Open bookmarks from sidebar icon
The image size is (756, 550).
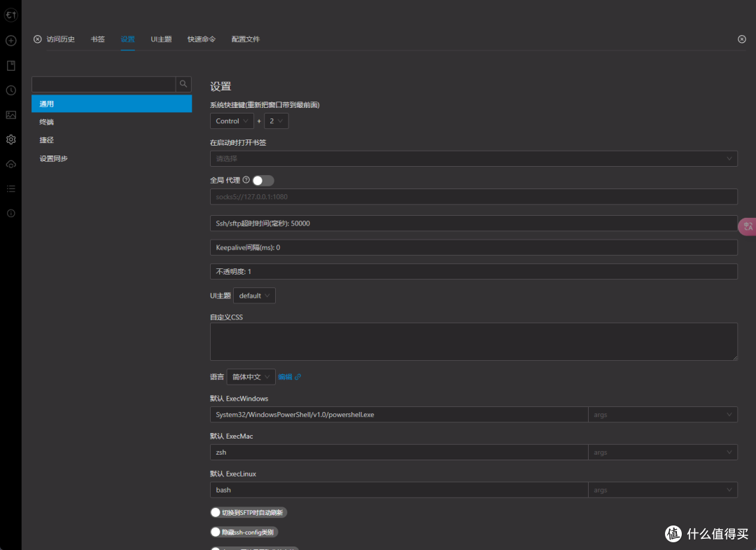(x=10, y=66)
